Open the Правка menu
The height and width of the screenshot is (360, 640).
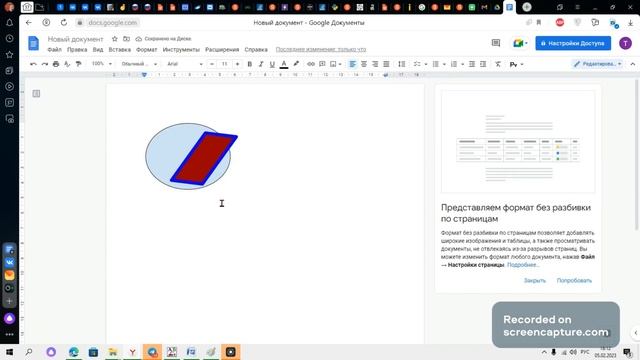click(77, 49)
